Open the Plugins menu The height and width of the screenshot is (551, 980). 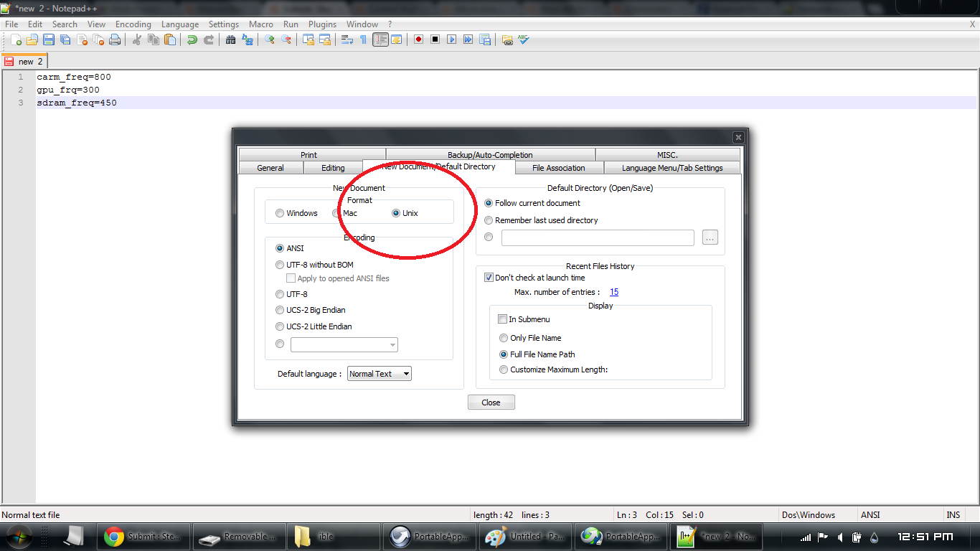pos(323,24)
